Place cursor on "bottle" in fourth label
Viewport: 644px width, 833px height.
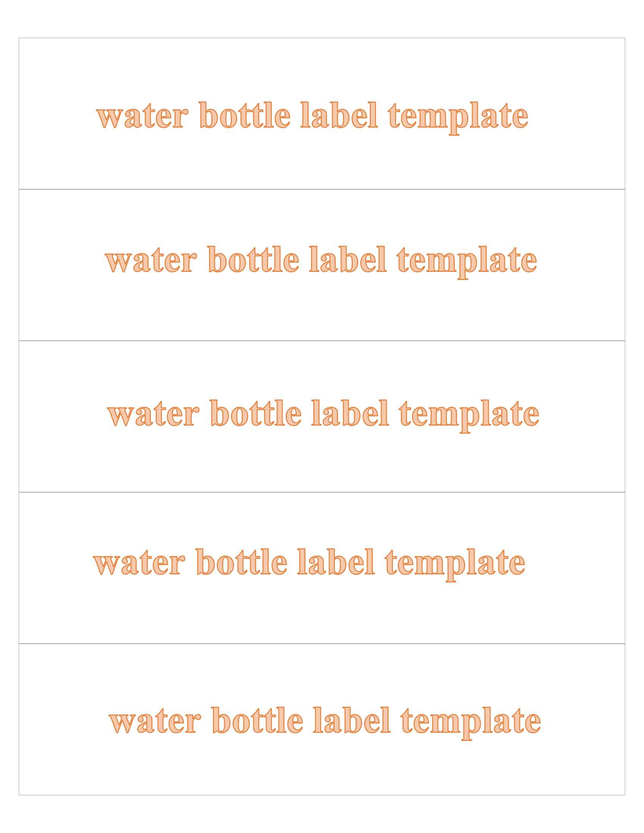242,562
